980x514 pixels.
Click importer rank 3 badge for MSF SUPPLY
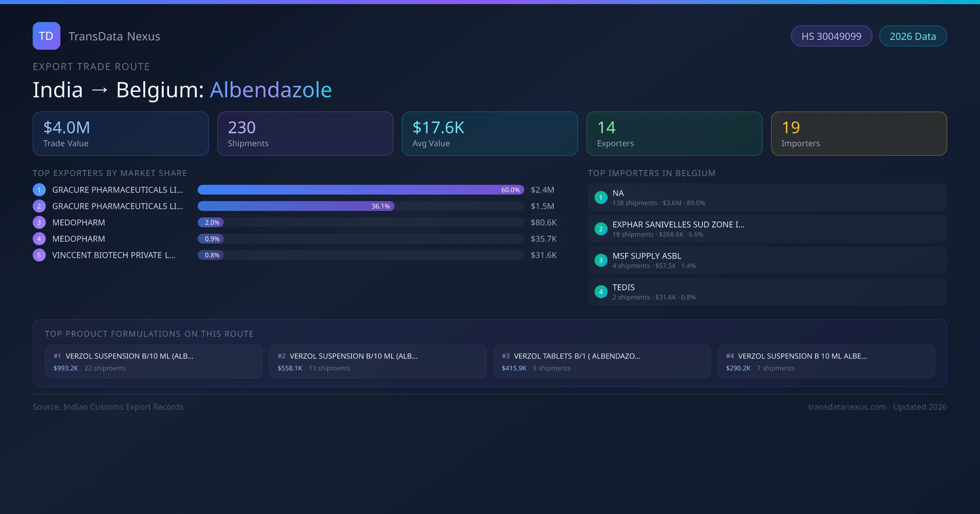pos(601,260)
